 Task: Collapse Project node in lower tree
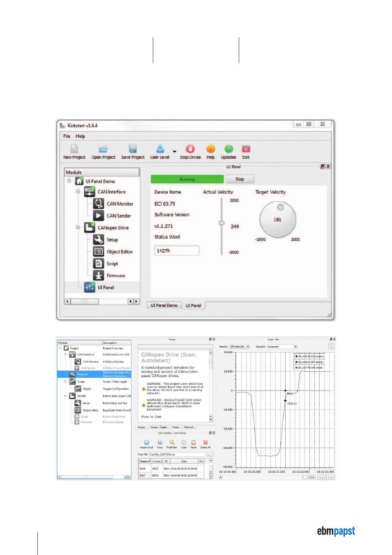point(60,348)
